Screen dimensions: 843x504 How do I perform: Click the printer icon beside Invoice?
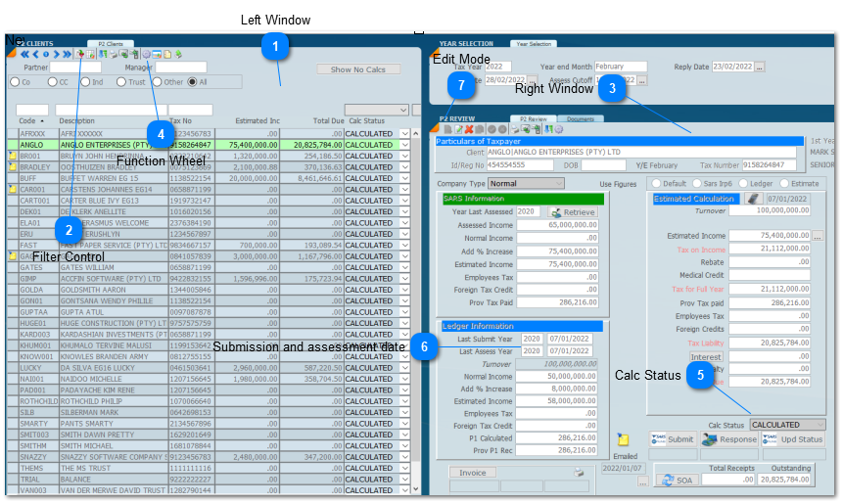[x=579, y=473]
